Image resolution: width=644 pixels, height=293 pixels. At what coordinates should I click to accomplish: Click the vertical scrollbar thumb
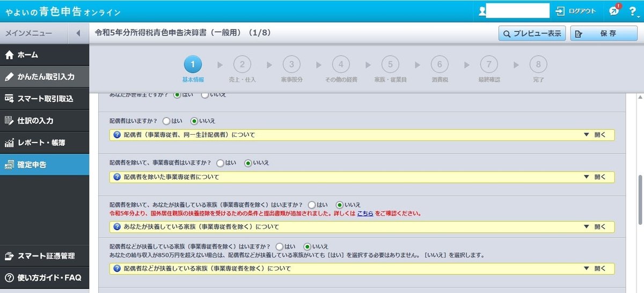coord(640,200)
